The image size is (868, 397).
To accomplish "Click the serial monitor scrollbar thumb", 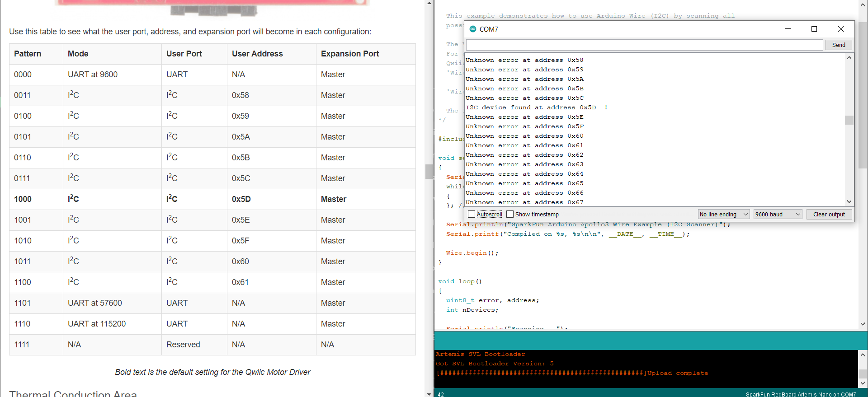I will click(x=849, y=120).
